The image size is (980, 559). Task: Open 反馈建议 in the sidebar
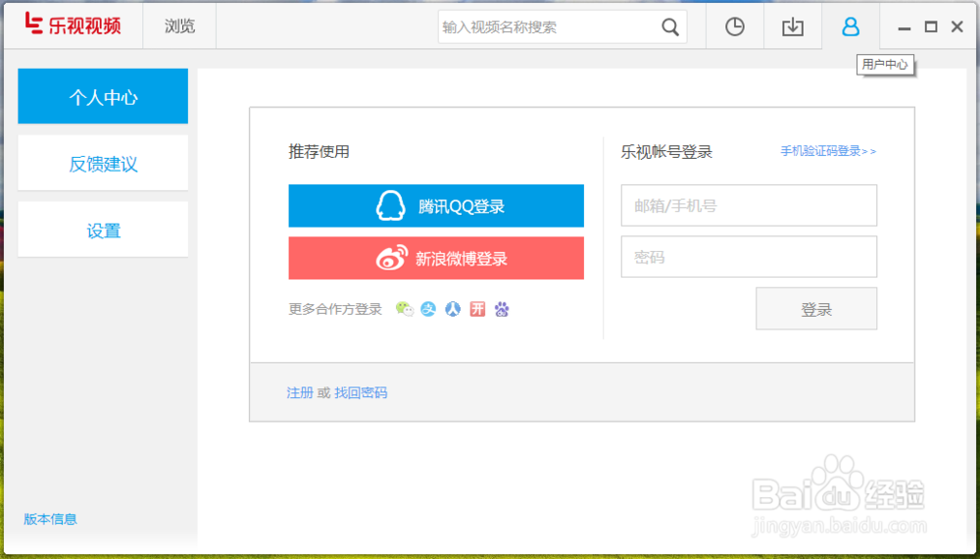pyautogui.click(x=103, y=163)
